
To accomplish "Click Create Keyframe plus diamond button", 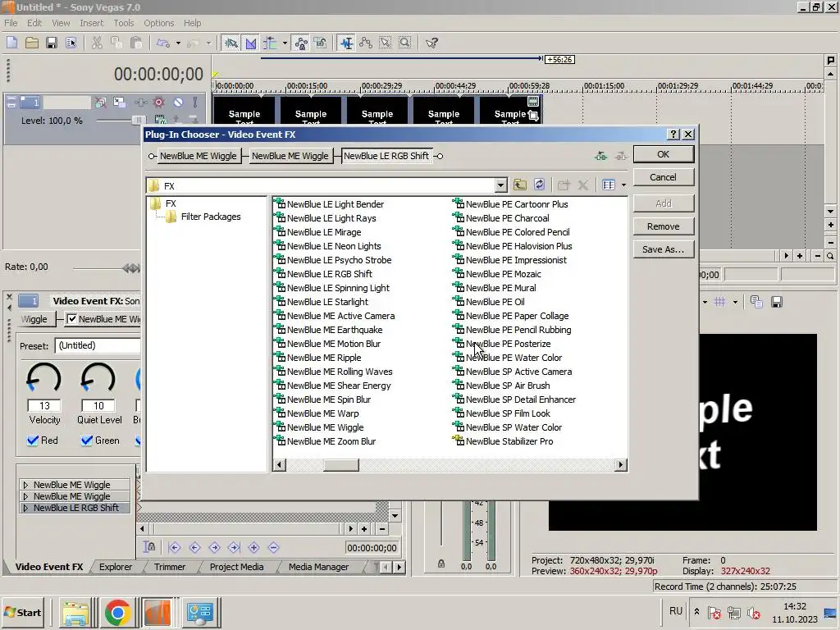I will tap(254, 547).
